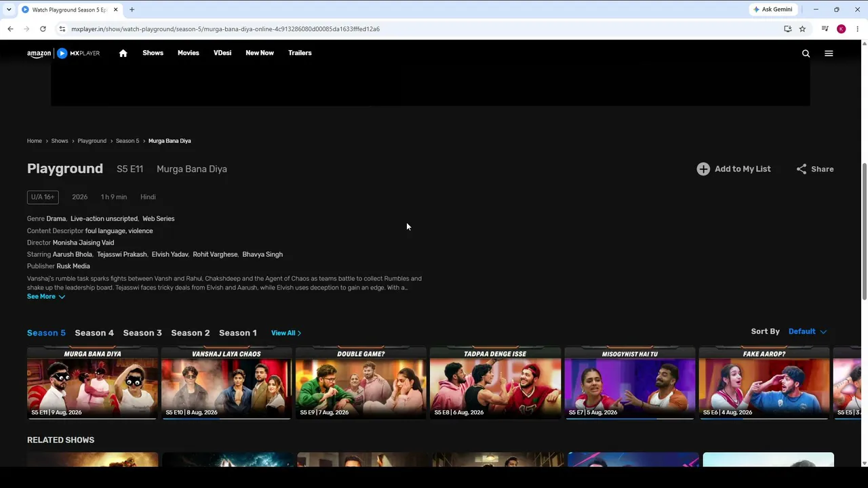
Task: Open Fake Aarop? episode thumbnail
Action: (764, 383)
